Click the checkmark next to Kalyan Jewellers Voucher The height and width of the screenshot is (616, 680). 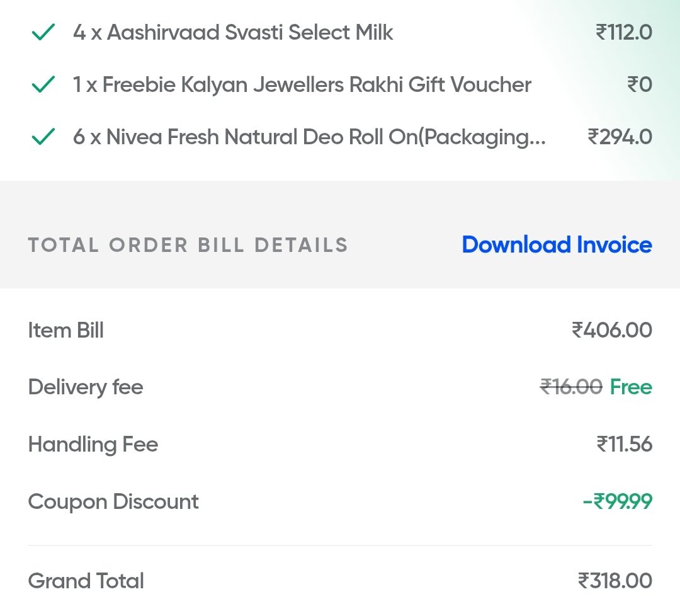tap(43, 84)
